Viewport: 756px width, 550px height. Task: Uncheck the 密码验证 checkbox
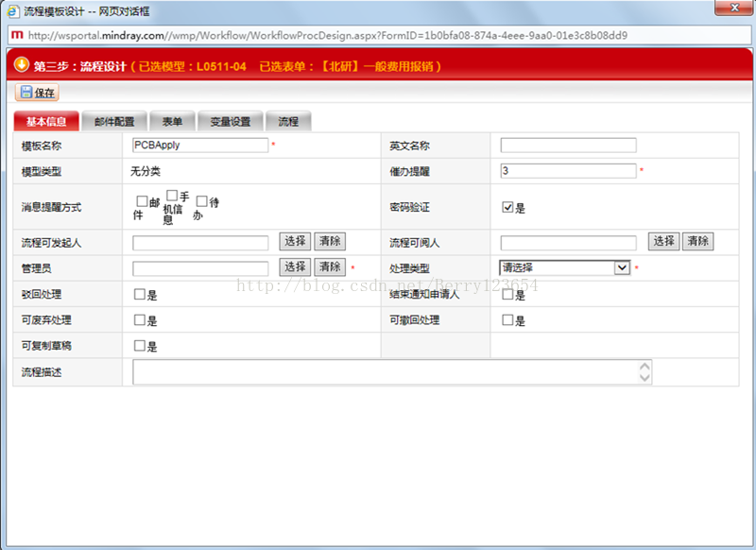[507, 207]
